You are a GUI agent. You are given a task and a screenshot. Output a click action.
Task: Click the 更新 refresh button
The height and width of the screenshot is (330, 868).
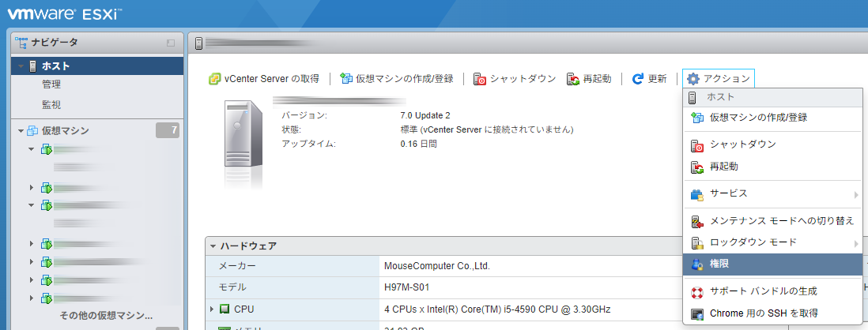(x=649, y=78)
